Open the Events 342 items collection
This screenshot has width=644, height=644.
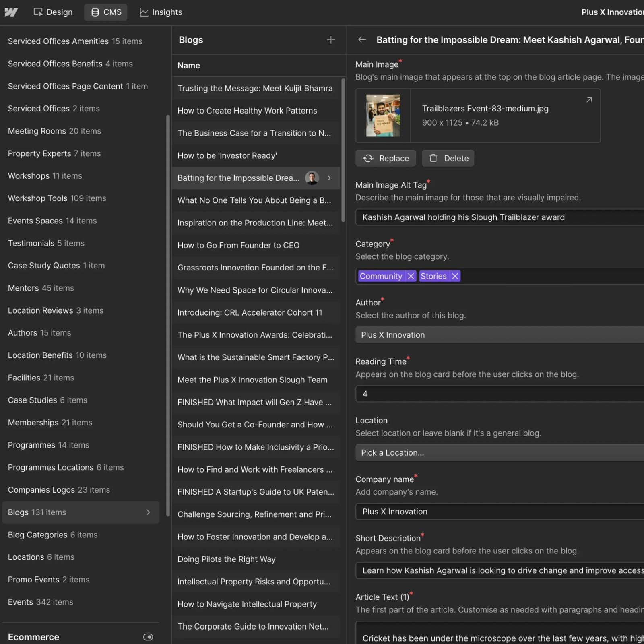coord(40,602)
